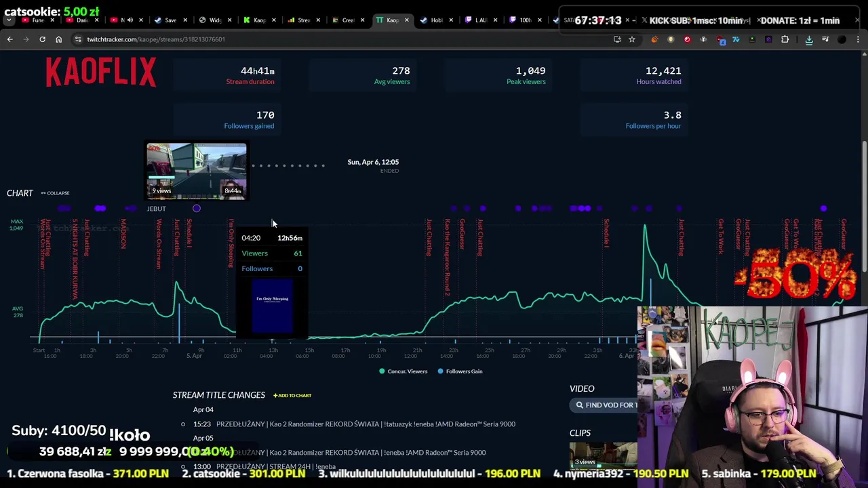Click the 'Apr 04' date heading
The image size is (868, 488).
[x=203, y=410]
